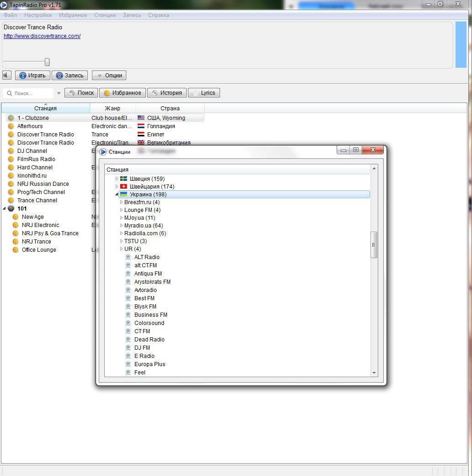
Task: Select the TSTU (3) group
Action: (x=135, y=241)
